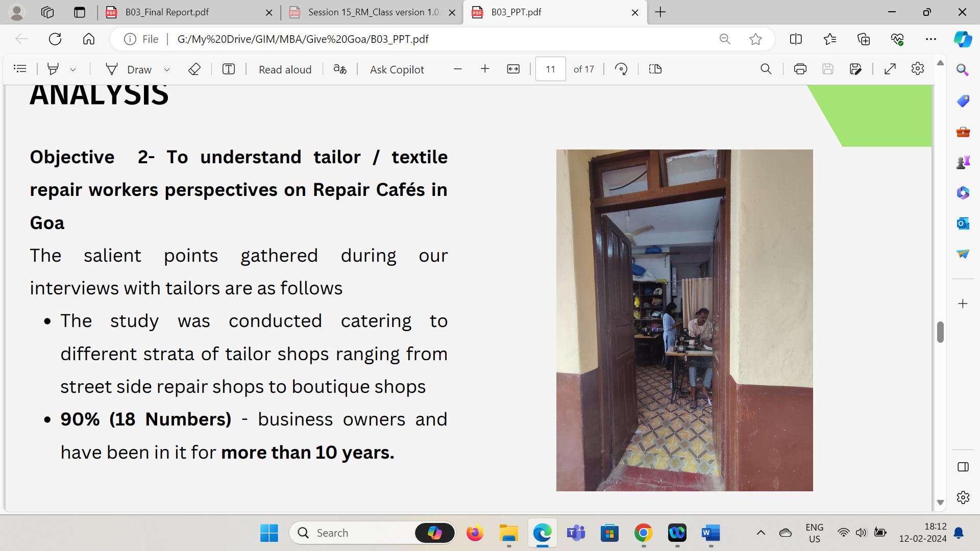This screenshot has height=551, width=980.
Task: Click the Fit to width icon
Action: point(513,69)
